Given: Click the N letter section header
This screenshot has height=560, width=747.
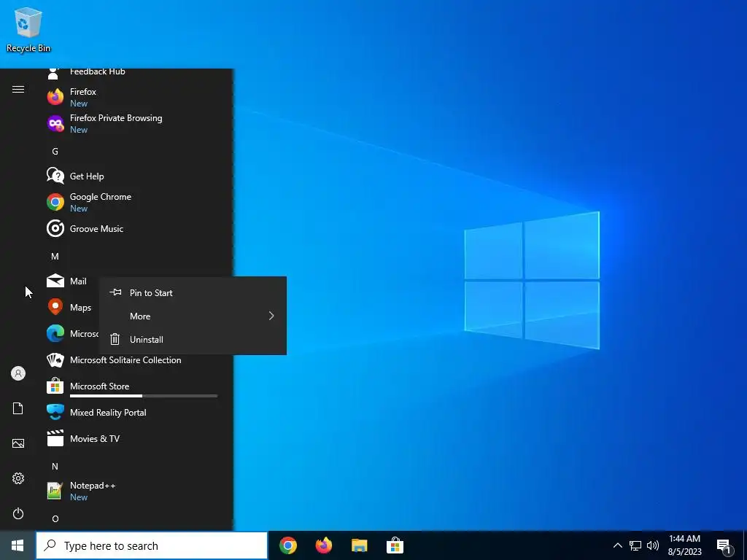Looking at the screenshot, I should (x=55, y=467).
